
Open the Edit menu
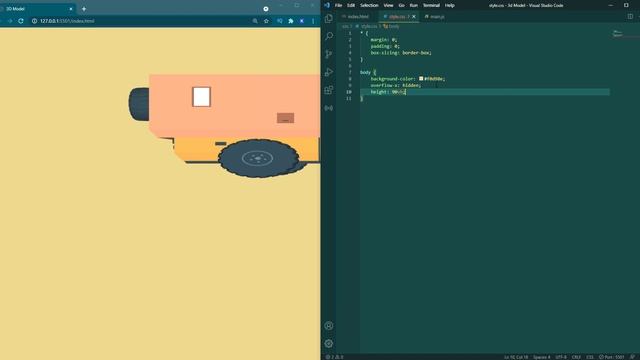point(351,5)
